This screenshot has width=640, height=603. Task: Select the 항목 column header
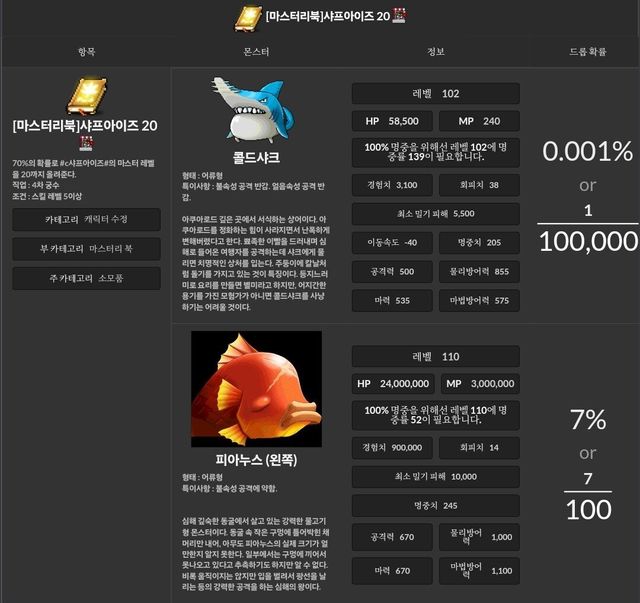click(x=86, y=51)
